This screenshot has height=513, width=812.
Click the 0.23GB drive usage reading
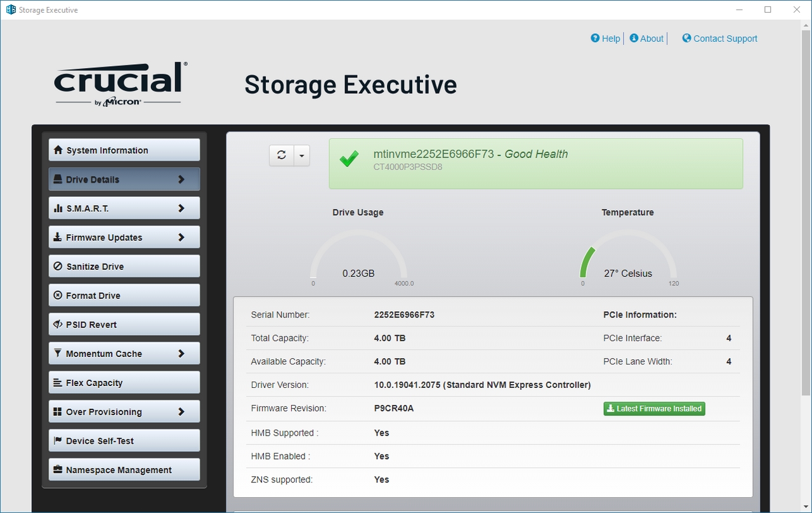pyautogui.click(x=358, y=274)
